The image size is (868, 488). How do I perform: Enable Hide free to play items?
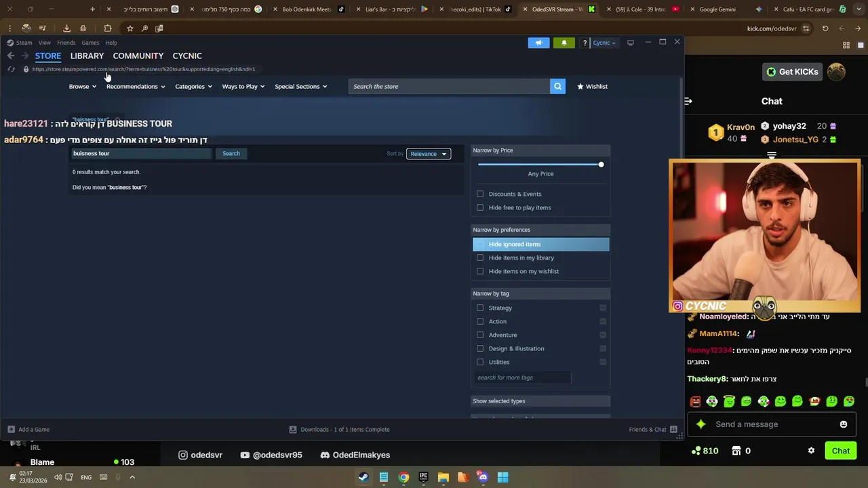point(480,207)
